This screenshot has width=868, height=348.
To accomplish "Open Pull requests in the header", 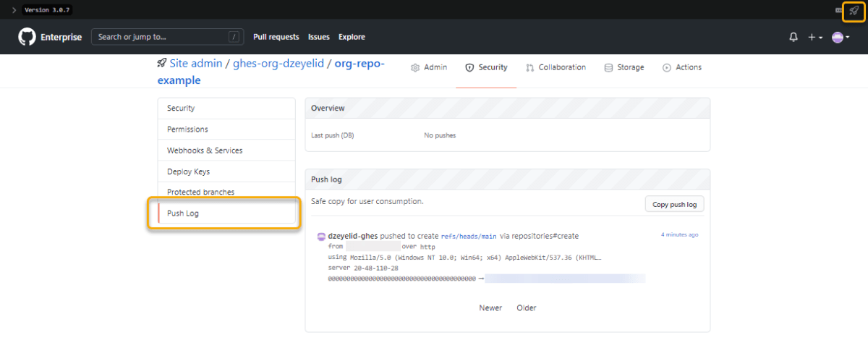I will (x=276, y=37).
